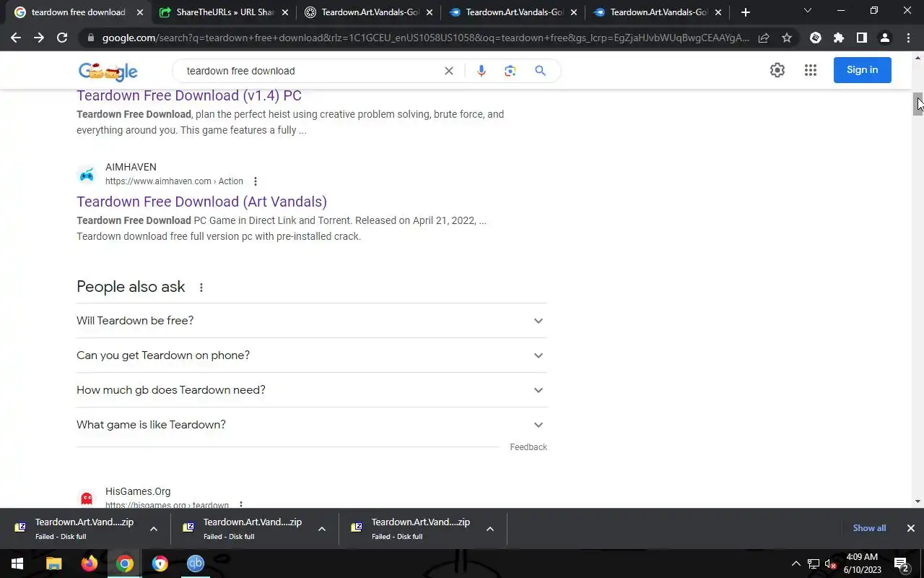This screenshot has width=924, height=578.
Task: Click the Sign in button
Action: [x=863, y=70]
